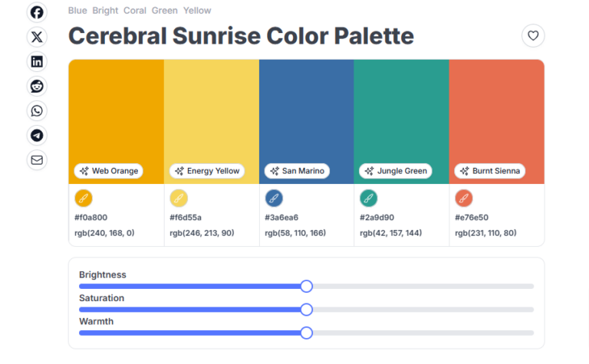Viewport: 589px width, 364px height.
Task: Share palette on Reddit
Action: tap(37, 86)
